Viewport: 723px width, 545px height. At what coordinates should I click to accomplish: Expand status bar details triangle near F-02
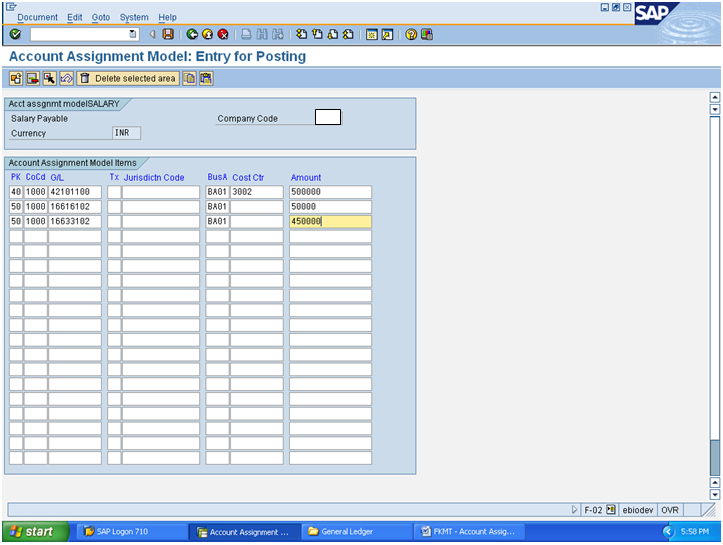click(574, 509)
